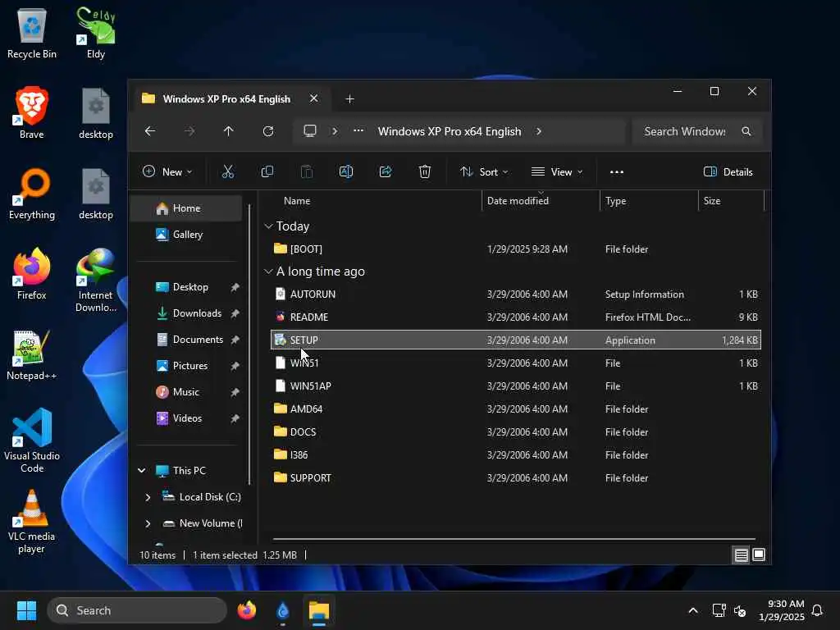Image resolution: width=840 pixels, height=630 pixels.
Task: Switch to large thumbnails view icon in status bar
Action: click(x=759, y=555)
